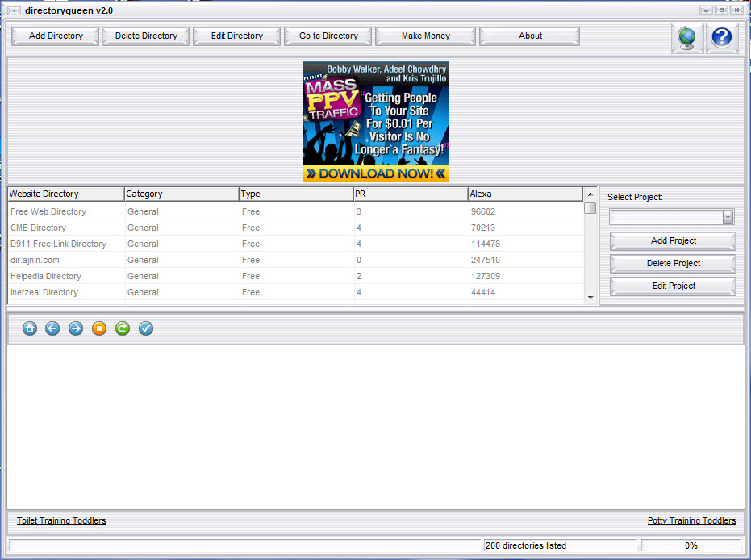Click the directoryqueen title bar app icon
Viewport: 751px width, 560px height.
click(14, 10)
